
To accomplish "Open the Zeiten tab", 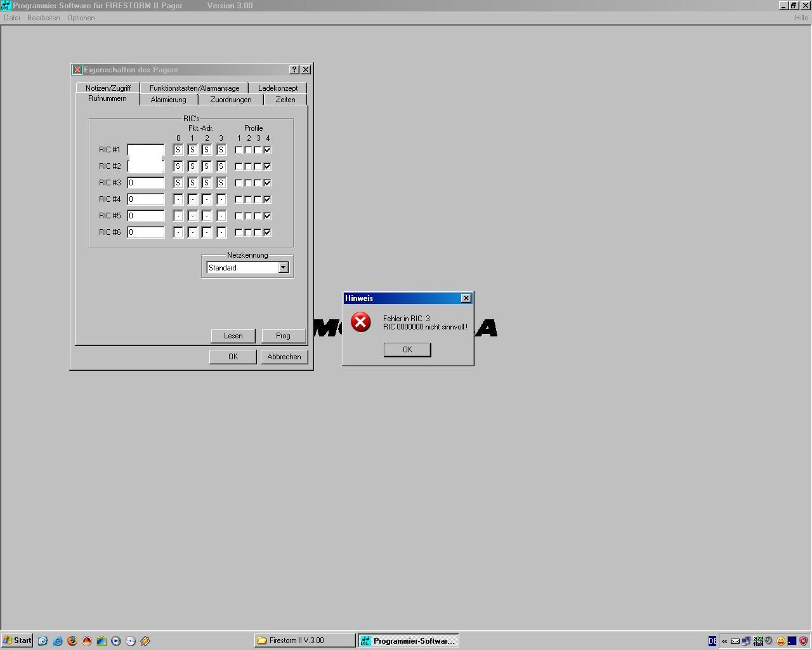I will [285, 100].
